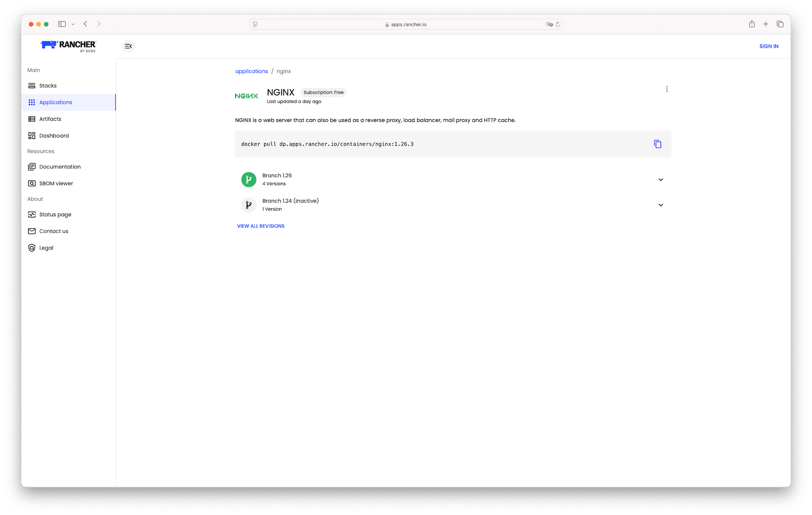The width and height of the screenshot is (812, 515).
Task: Open the Contact us page
Action: [54, 231]
